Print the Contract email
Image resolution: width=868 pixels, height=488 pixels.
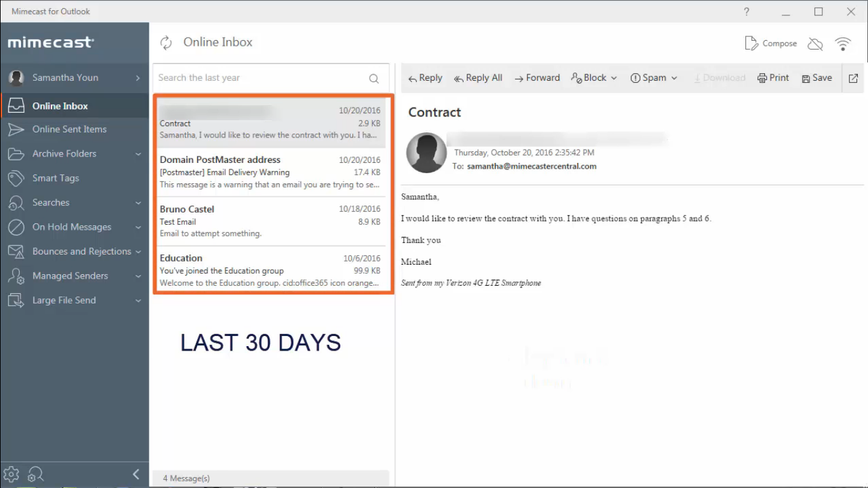pyautogui.click(x=773, y=77)
